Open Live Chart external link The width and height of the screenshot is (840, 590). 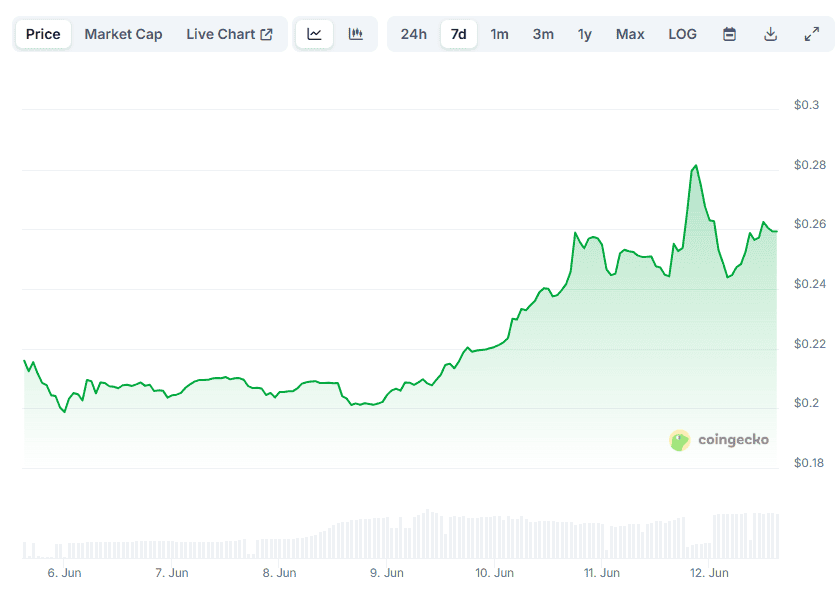click(229, 34)
